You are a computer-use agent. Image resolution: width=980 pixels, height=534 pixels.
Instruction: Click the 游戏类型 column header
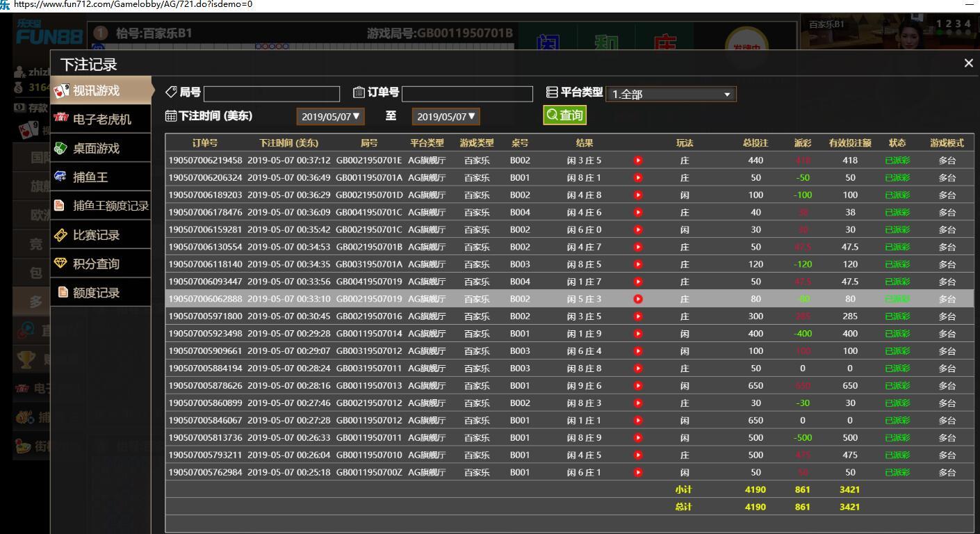(x=477, y=143)
